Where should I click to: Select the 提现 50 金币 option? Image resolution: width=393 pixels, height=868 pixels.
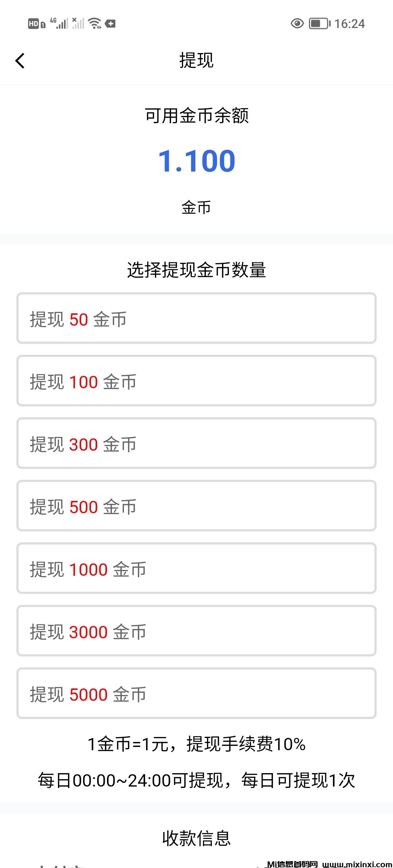196,318
